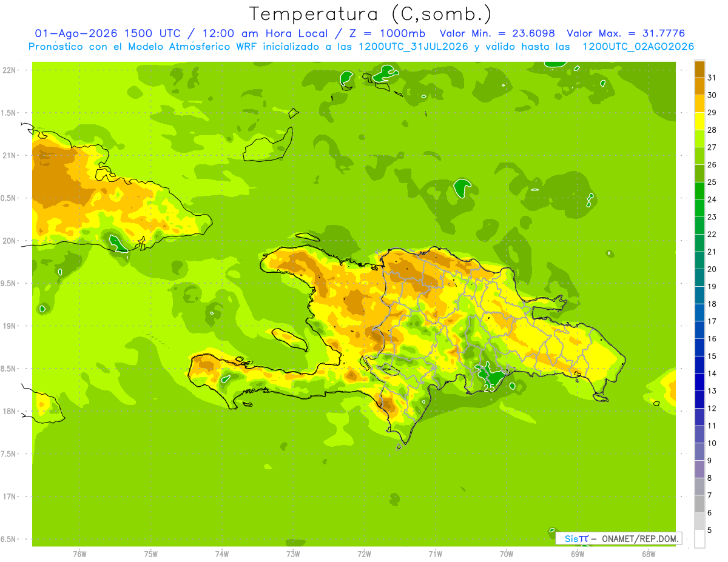
Task: Click the colorbar segment between 28 and 29
Action: [x=699, y=121]
